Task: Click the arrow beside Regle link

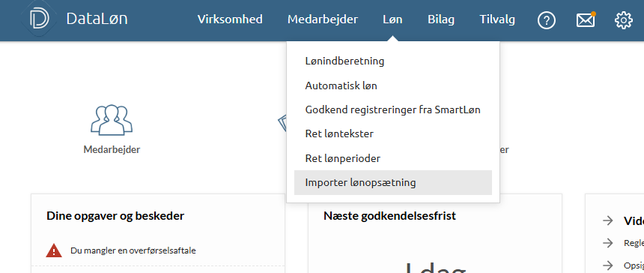Action: tap(607, 243)
